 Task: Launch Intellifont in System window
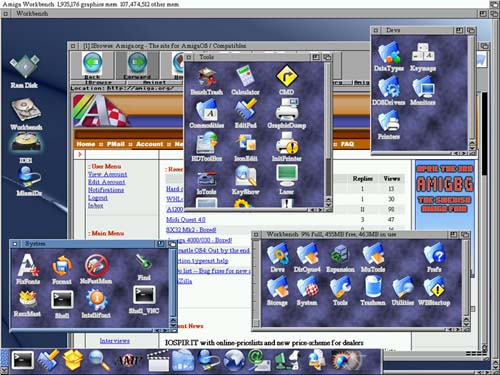pos(96,303)
